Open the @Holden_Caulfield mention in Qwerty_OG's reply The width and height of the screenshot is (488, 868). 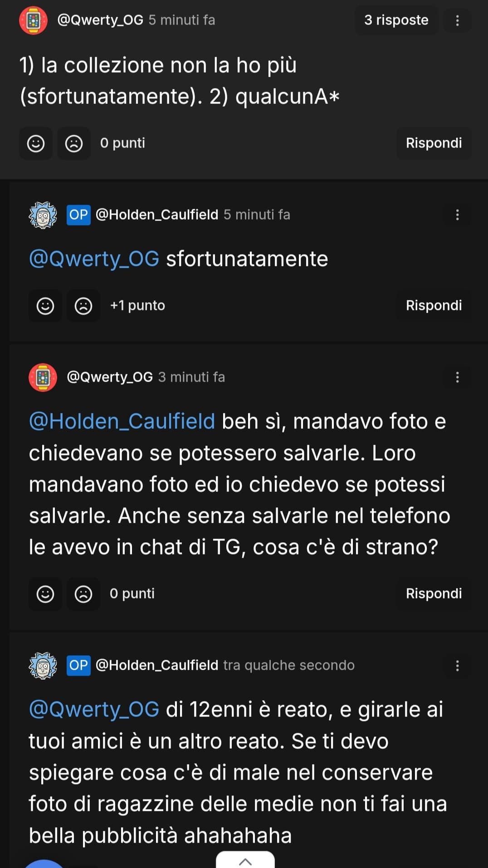(122, 422)
